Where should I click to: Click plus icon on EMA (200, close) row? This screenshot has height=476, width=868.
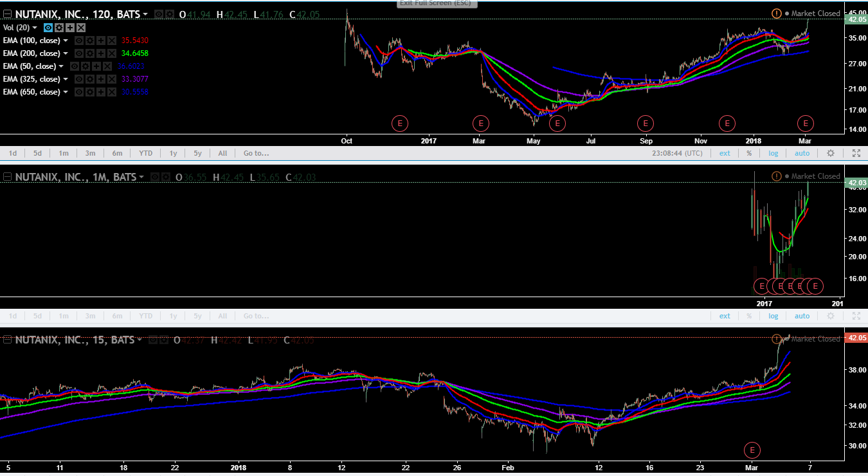(101, 53)
